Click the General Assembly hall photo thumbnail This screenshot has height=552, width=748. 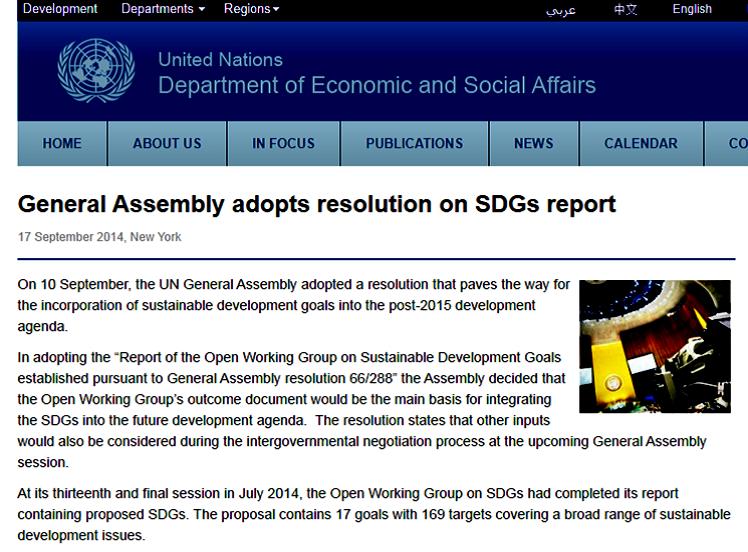654,346
